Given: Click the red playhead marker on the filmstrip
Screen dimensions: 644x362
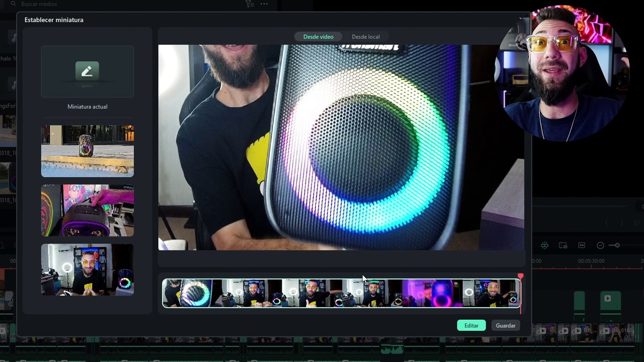Looking at the screenshot, I should pos(521,277).
